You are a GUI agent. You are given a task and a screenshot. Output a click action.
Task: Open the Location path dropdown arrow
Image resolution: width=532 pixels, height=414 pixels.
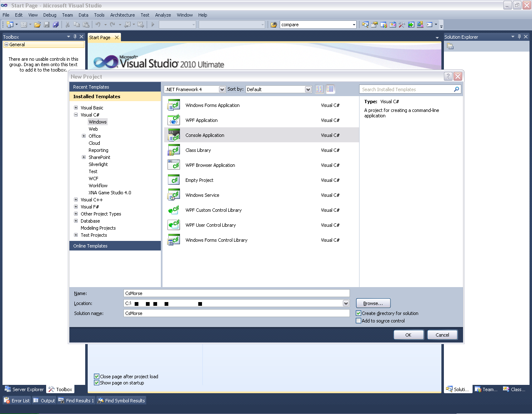tap(346, 303)
